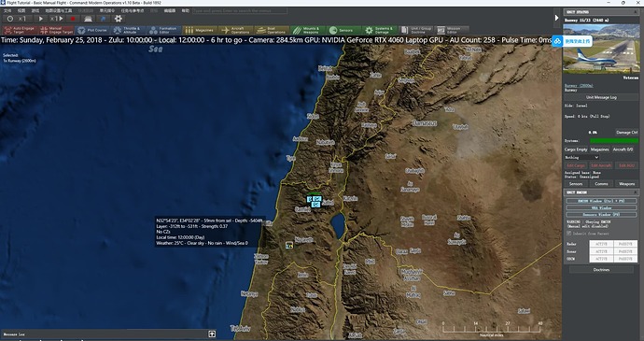This screenshot has height=341, width=644.
Task: Click the Damascus city label on map
Action: coord(425,123)
